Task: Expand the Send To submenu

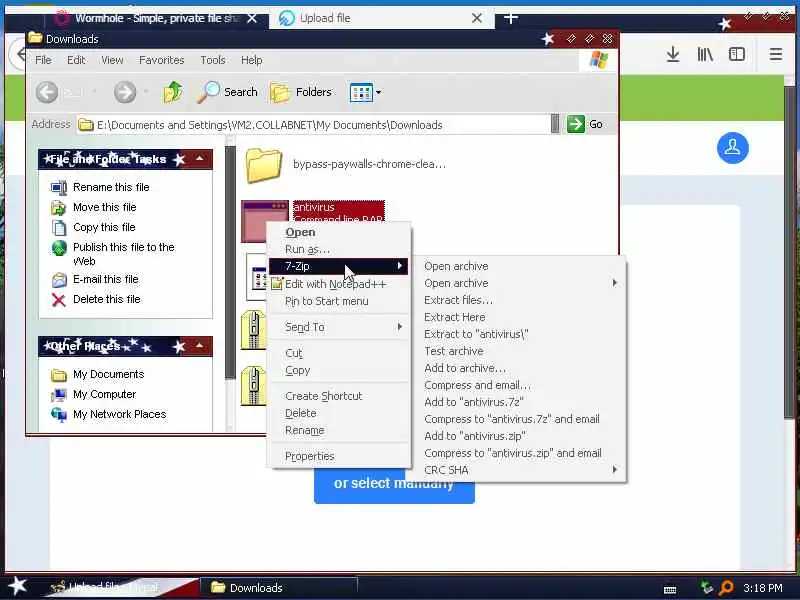Action: tap(339, 327)
